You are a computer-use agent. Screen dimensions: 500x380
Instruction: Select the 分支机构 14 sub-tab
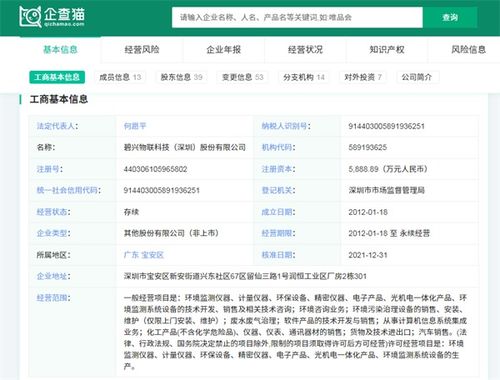point(304,77)
